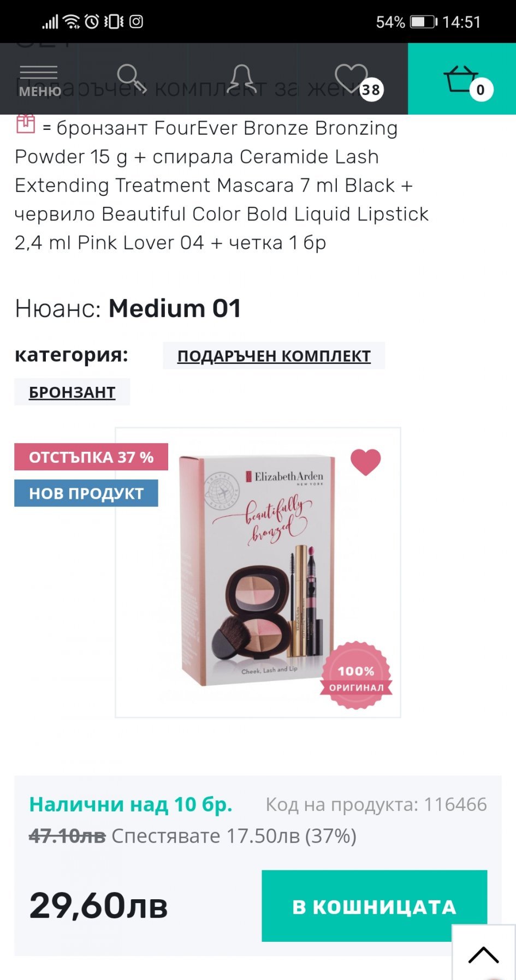Image resolution: width=516 pixels, height=980 pixels.
Task: Tap the battery indicator in status bar
Action: coord(424,22)
